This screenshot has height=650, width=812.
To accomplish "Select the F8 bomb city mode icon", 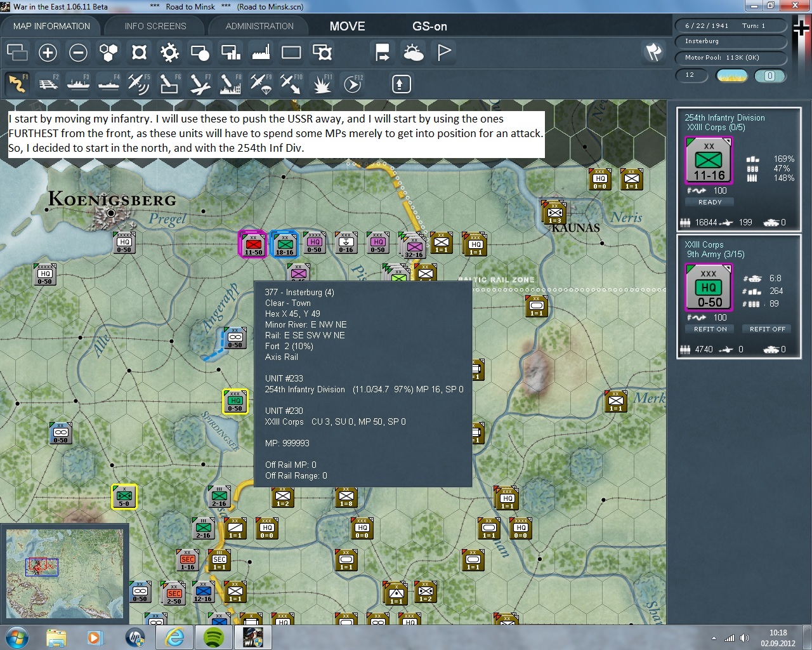I will click(230, 84).
